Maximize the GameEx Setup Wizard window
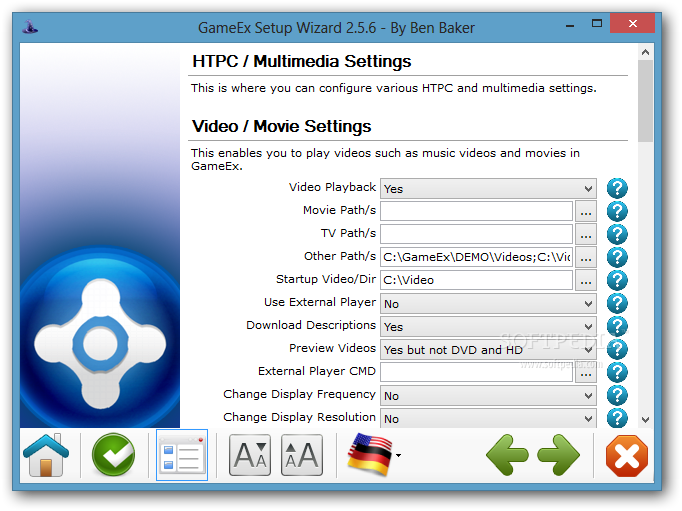The height and width of the screenshot is (511, 682). click(x=597, y=23)
